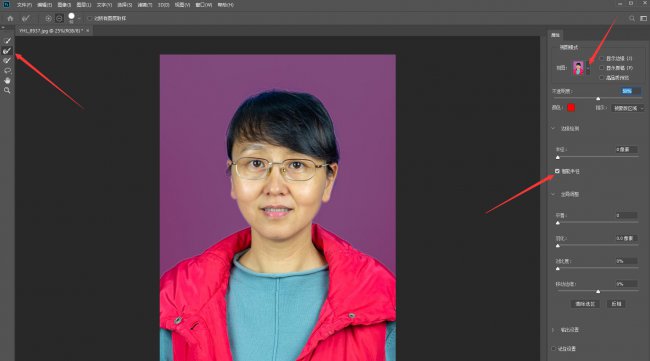Open the 选择 (Select) menu
650x361 pixels.
coord(124,5)
